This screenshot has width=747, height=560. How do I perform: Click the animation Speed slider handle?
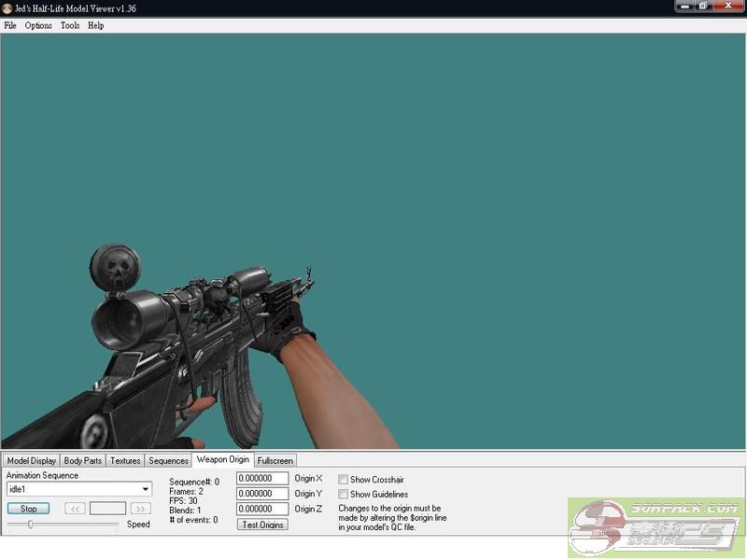(31, 525)
